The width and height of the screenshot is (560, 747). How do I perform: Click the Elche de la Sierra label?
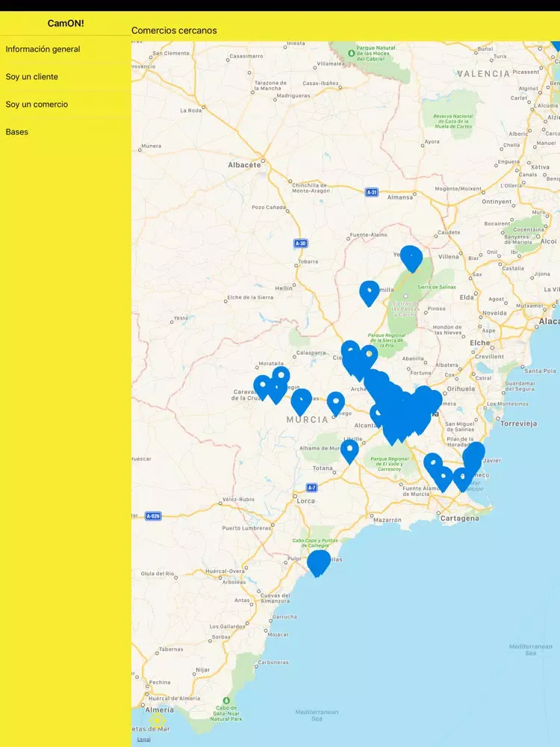coord(250,297)
